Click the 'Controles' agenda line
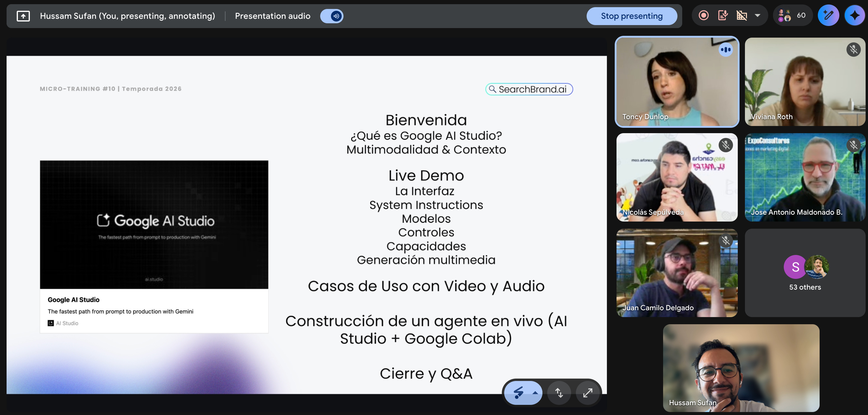 point(426,232)
